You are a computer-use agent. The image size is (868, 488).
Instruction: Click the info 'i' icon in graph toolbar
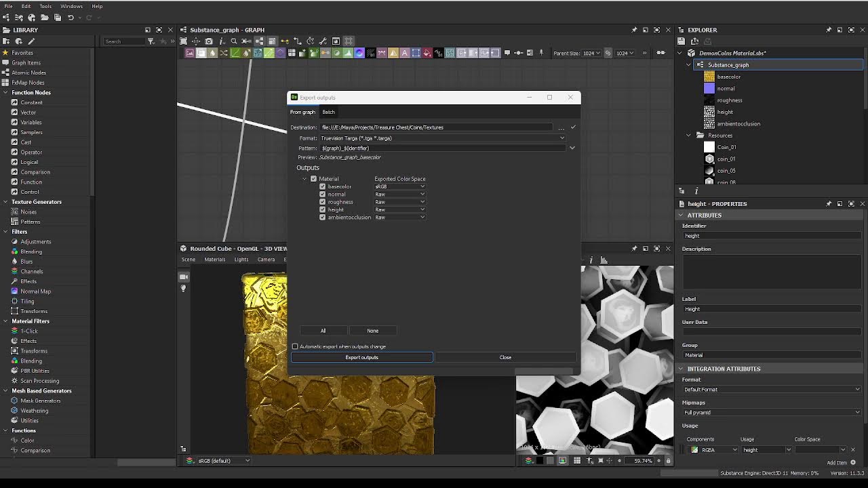click(221, 41)
